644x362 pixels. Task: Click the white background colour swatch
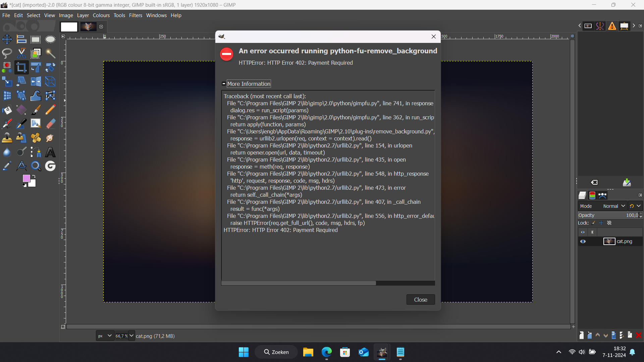click(x=33, y=184)
